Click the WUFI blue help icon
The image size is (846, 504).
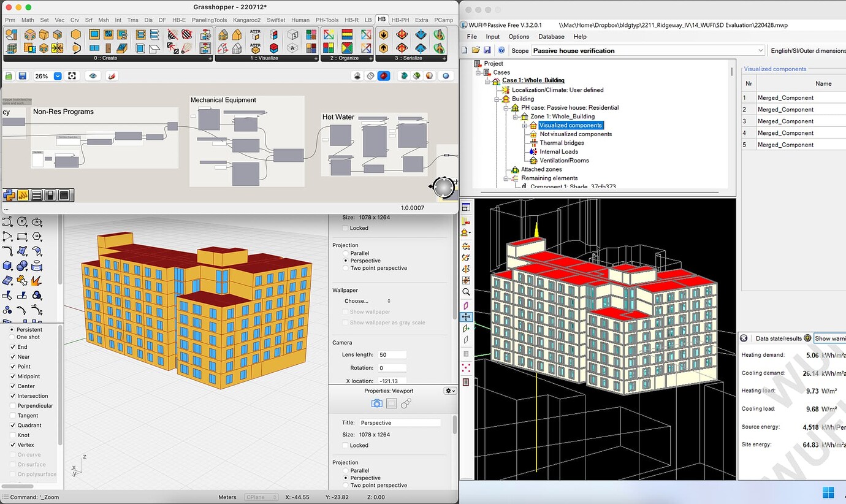(x=501, y=50)
